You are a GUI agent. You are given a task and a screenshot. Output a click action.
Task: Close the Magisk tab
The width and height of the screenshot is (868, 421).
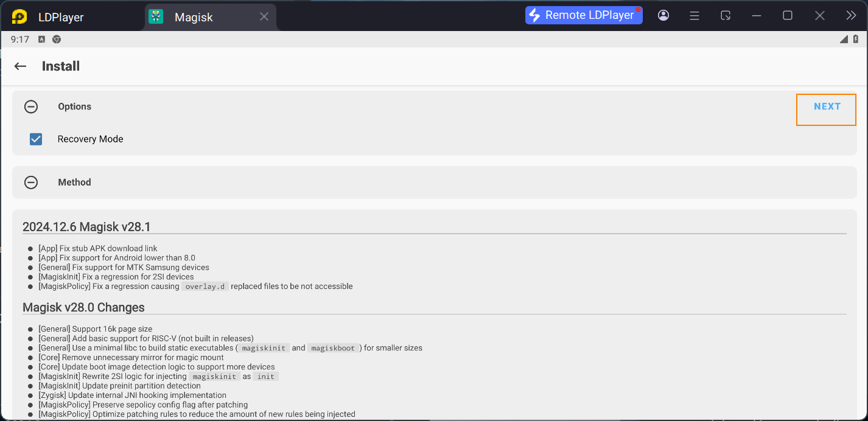(x=264, y=17)
